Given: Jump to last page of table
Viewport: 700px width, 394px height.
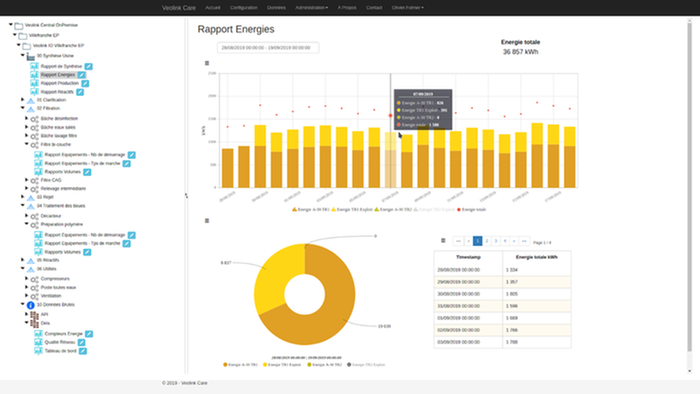Looking at the screenshot, I should tap(524, 241).
